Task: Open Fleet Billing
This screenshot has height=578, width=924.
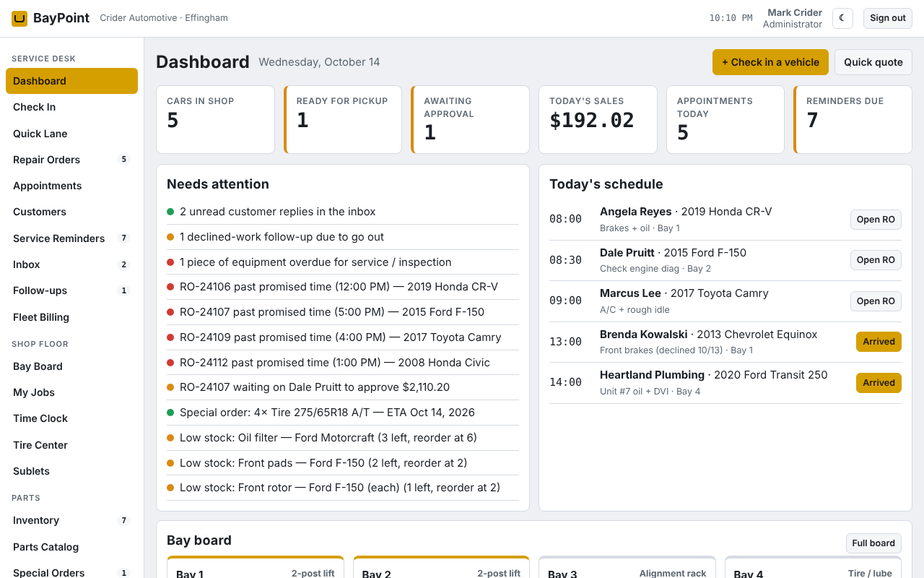Action: pos(71,317)
